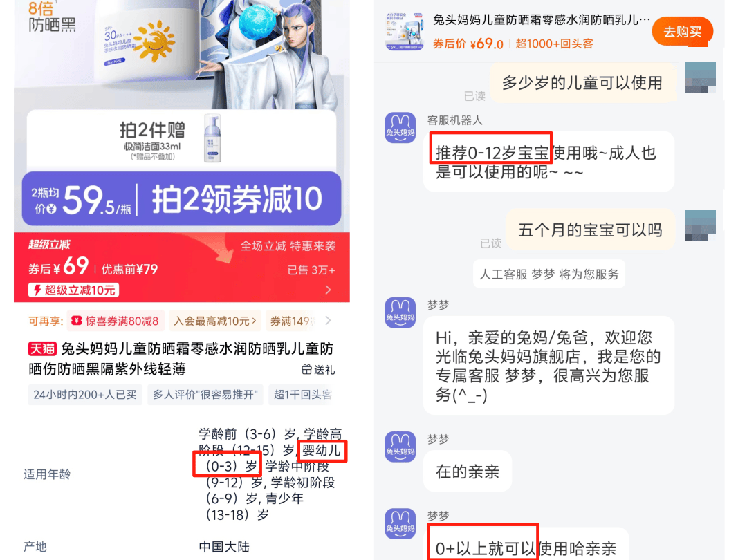Expand the 超级立减 banner arrow
747x560 pixels.
pyautogui.click(x=329, y=290)
